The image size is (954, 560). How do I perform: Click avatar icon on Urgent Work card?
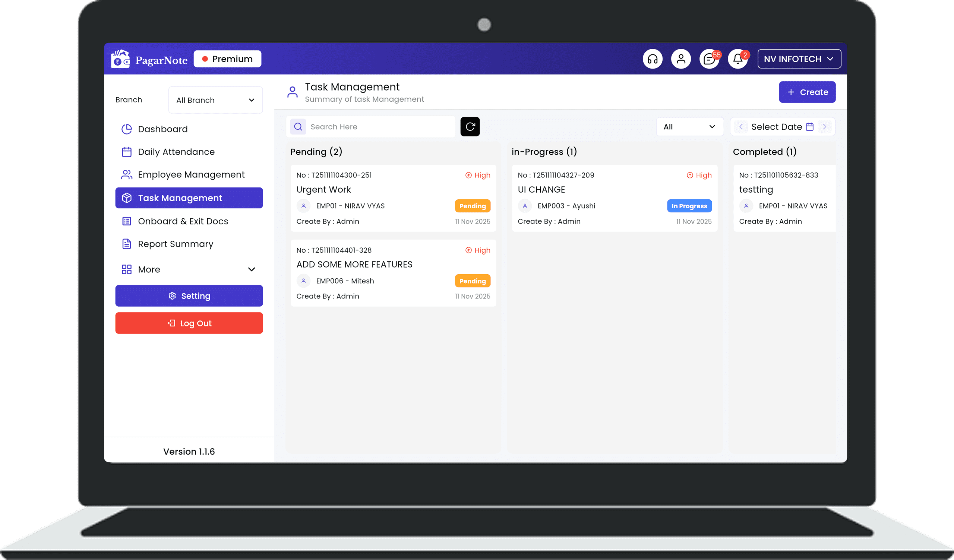tap(303, 206)
